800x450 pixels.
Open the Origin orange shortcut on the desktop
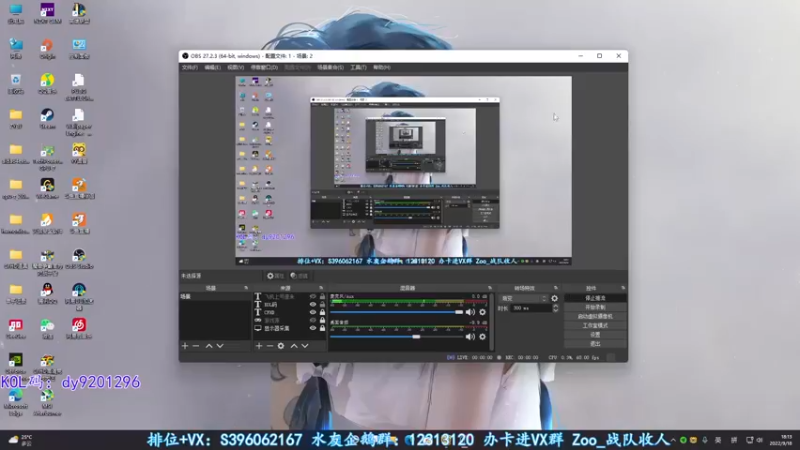[x=47, y=49]
